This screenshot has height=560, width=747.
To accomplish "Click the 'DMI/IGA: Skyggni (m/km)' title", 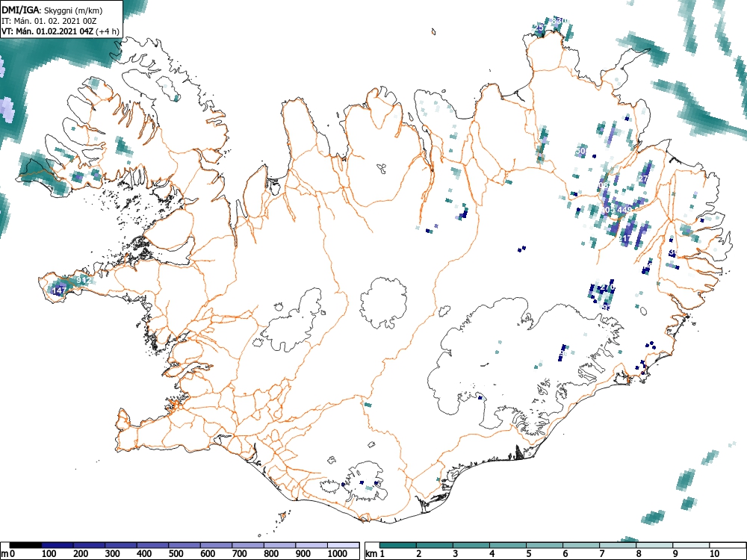I will tap(52, 10).
